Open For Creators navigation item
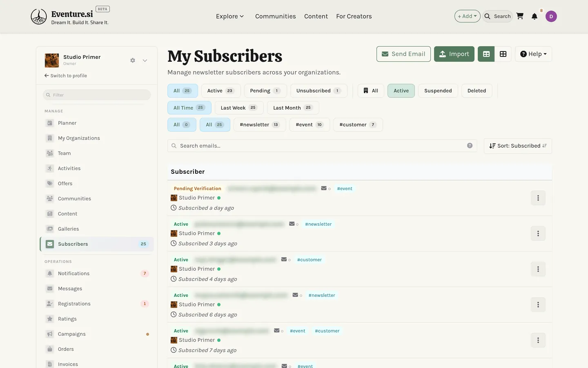The image size is (588, 368). coord(354,16)
